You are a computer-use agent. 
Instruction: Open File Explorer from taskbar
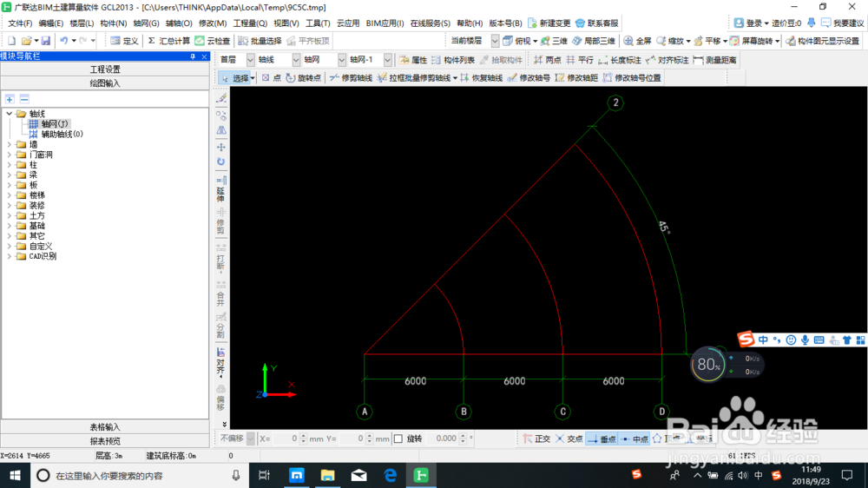click(x=328, y=475)
